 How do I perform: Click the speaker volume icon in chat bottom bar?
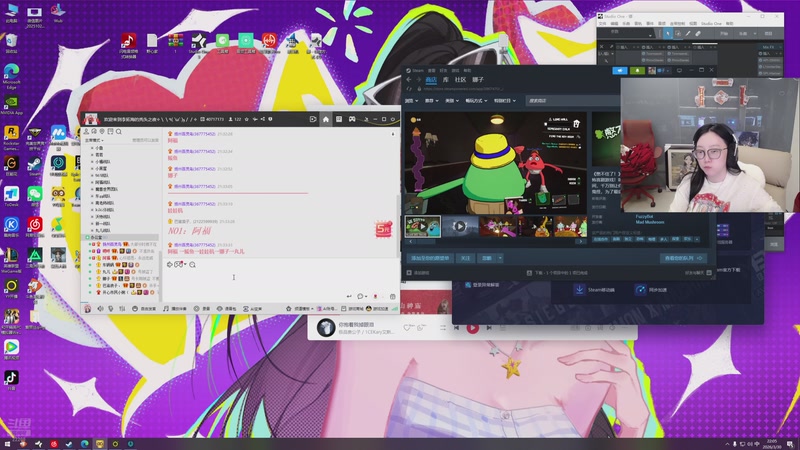pos(100,309)
